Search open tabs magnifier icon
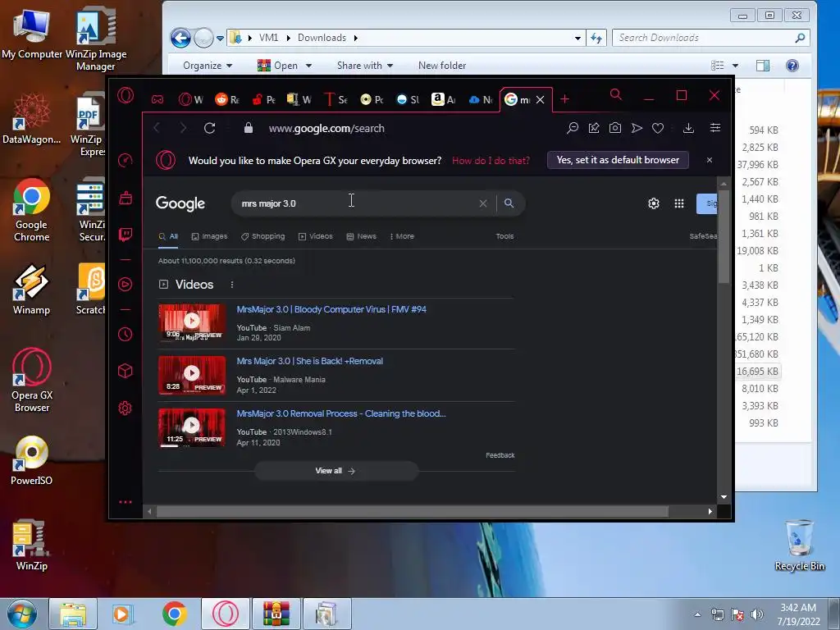 [x=616, y=95]
